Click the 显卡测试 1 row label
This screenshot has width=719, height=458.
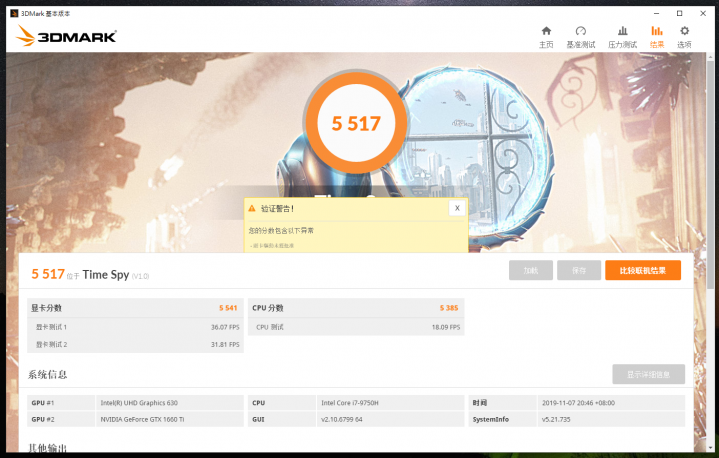click(x=51, y=327)
